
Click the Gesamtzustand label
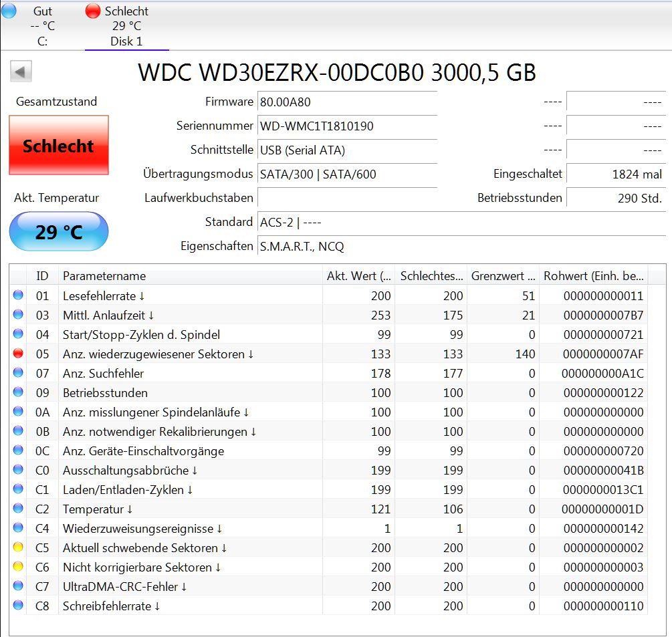click(56, 102)
